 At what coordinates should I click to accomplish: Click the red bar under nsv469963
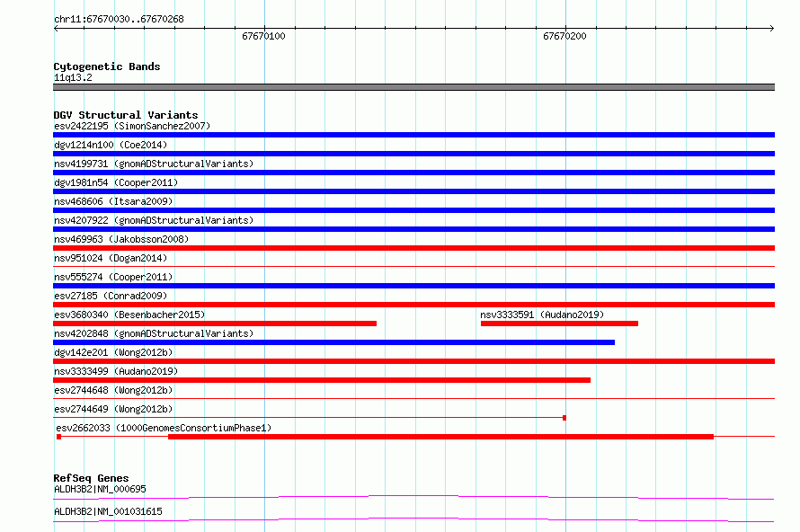coord(413,248)
